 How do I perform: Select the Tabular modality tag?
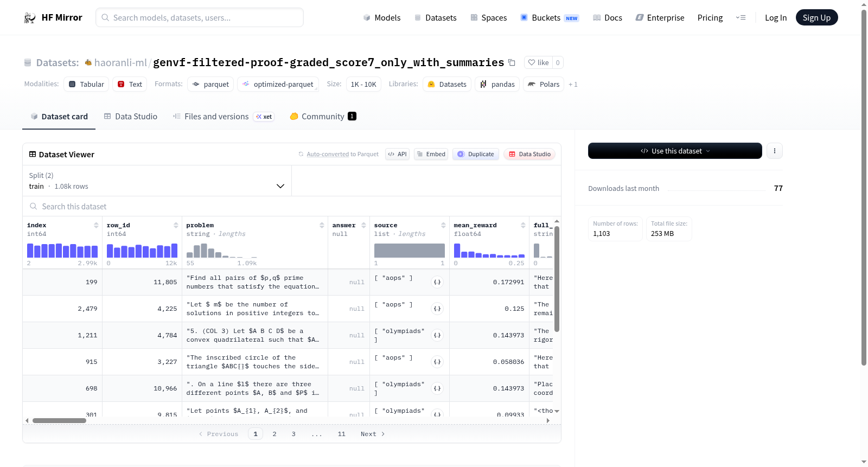tap(86, 84)
